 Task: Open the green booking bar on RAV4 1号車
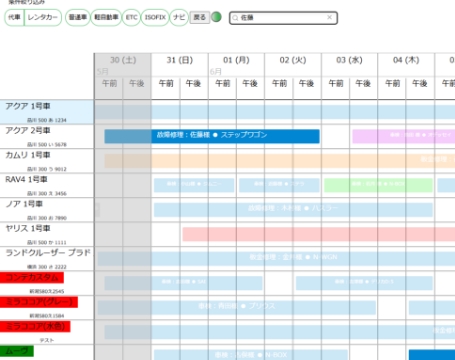click(x=378, y=185)
